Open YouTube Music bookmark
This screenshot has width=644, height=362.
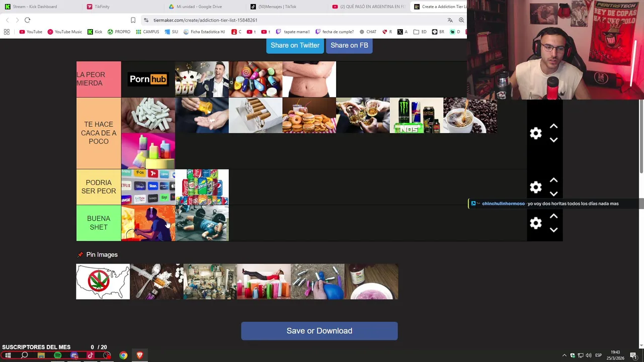click(x=65, y=32)
